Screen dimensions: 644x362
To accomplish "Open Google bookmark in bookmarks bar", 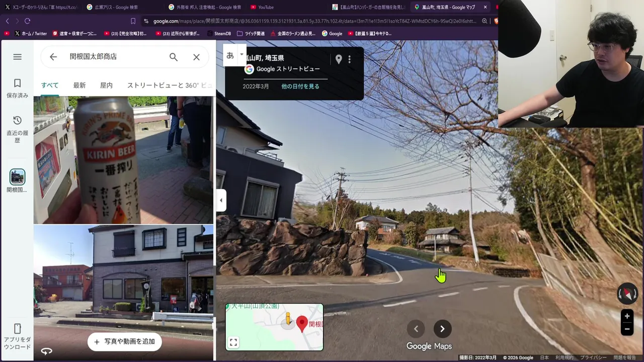I will 332,34.
